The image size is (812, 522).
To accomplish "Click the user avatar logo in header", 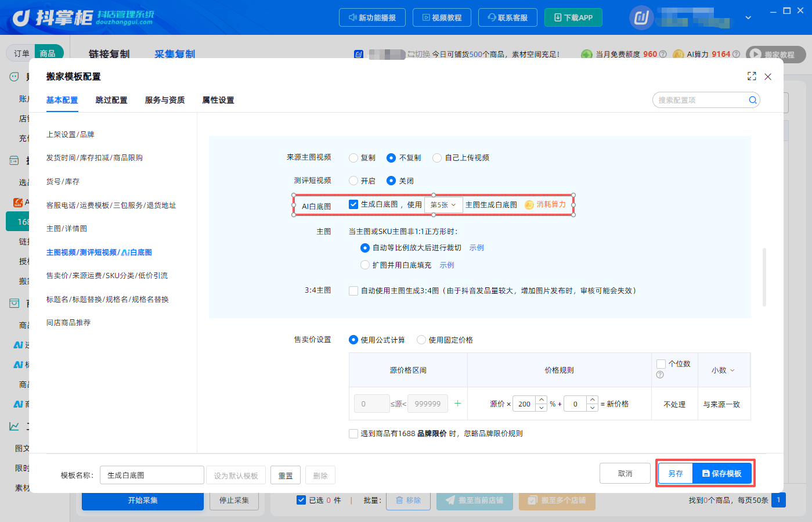I will coord(641,17).
